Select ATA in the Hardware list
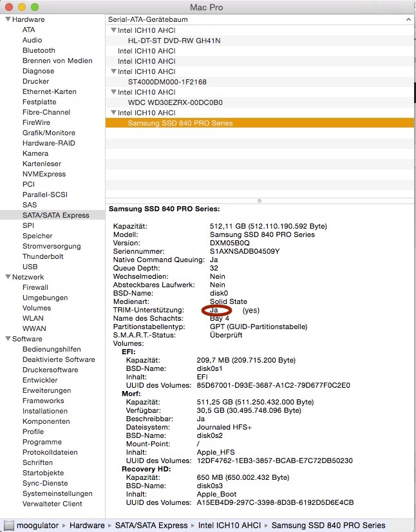Image resolution: width=416 pixels, height=532 pixels. (x=29, y=30)
